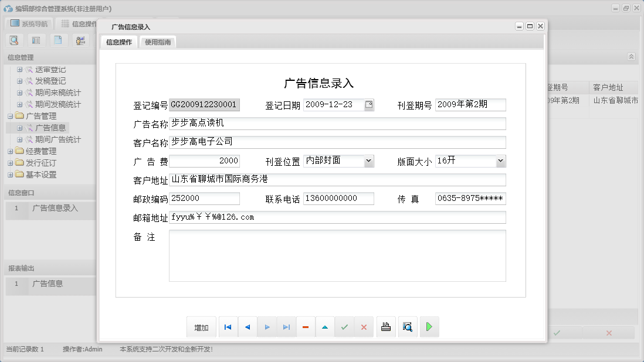
Task: Click the new document icon in top toolbar
Action: (x=57, y=40)
